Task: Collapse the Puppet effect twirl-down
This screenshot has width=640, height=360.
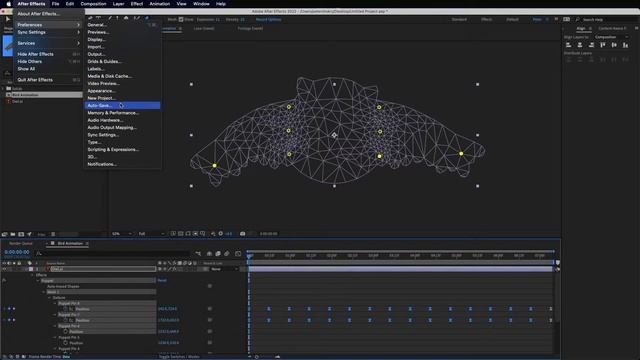Action: (38, 281)
